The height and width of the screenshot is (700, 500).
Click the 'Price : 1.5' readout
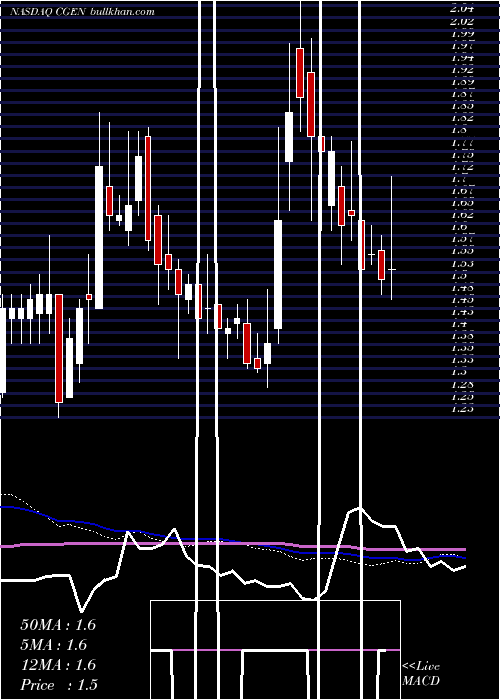(x=59, y=685)
